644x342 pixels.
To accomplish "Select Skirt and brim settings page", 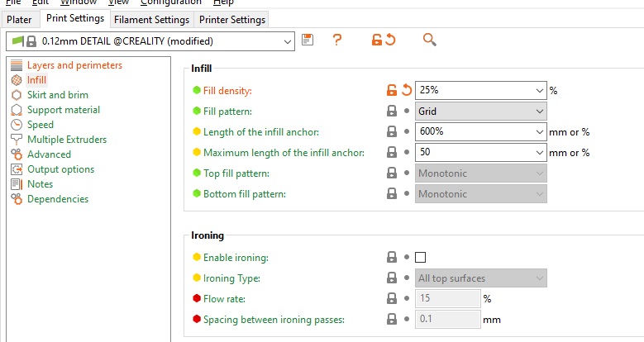I will point(58,95).
